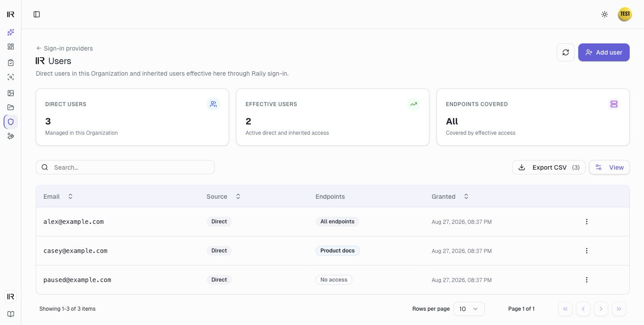The image size is (644, 325).
Task: Open the image icon in sidebar
Action: 11,93
